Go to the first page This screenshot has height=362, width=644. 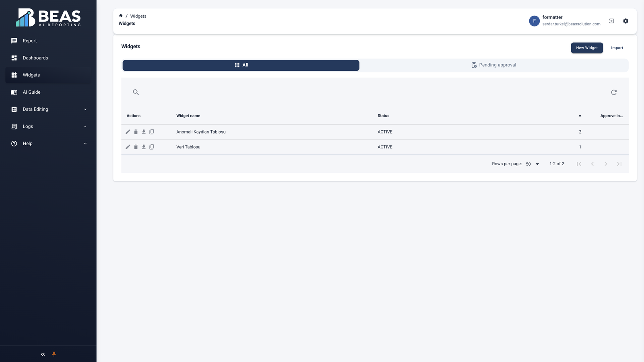pyautogui.click(x=579, y=164)
